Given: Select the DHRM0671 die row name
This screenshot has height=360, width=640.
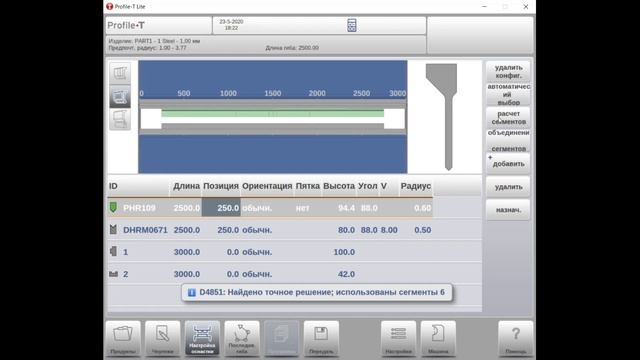Looking at the screenshot, I should 145,230.
